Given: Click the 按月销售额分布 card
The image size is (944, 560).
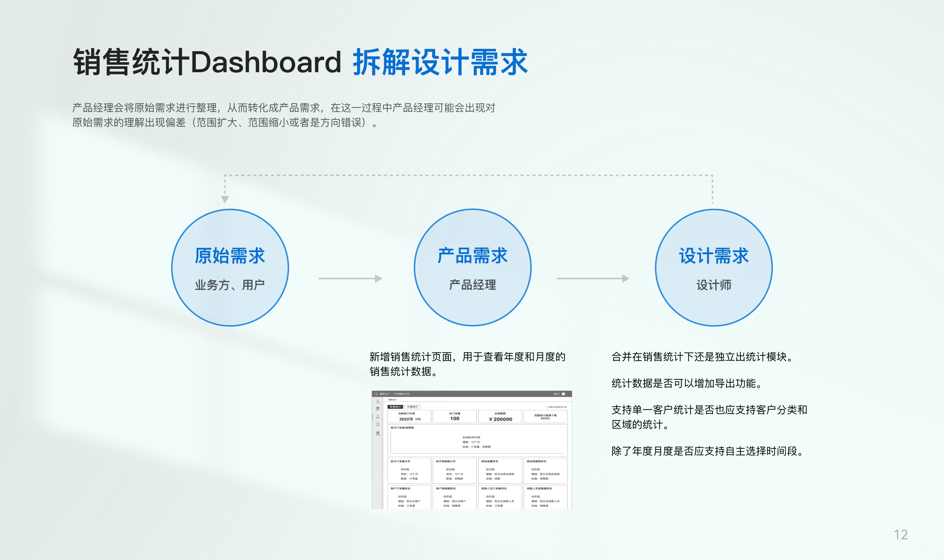Looking at the screenshot, I should click(x=455, y=470).
